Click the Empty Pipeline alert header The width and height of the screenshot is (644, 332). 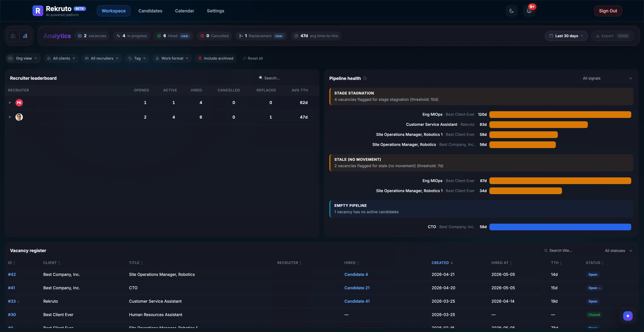click(481, 209)
